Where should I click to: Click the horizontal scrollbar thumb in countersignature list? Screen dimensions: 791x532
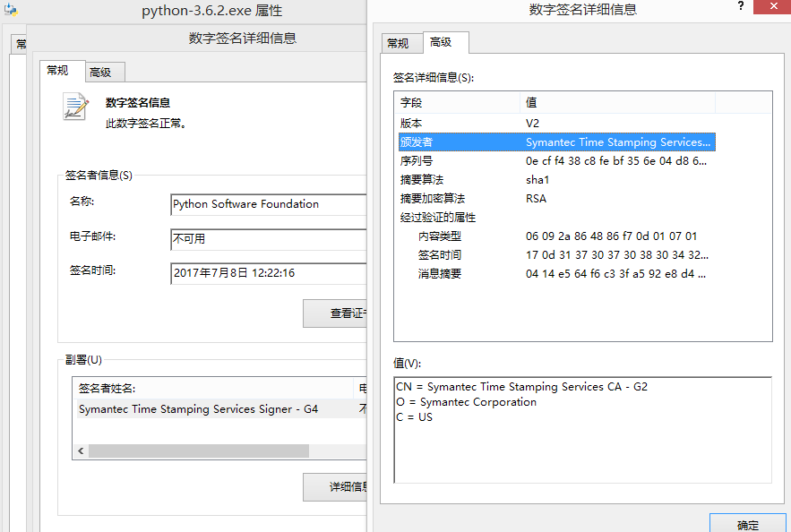pyautogui.click(x=198, y=451)
